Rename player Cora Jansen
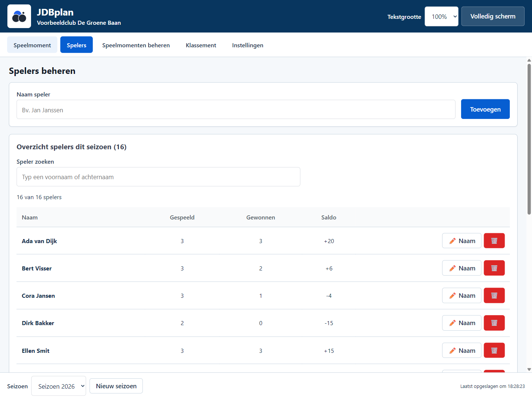Image resolution: width=532 pixels, height=399 pixels. point(462,296)
